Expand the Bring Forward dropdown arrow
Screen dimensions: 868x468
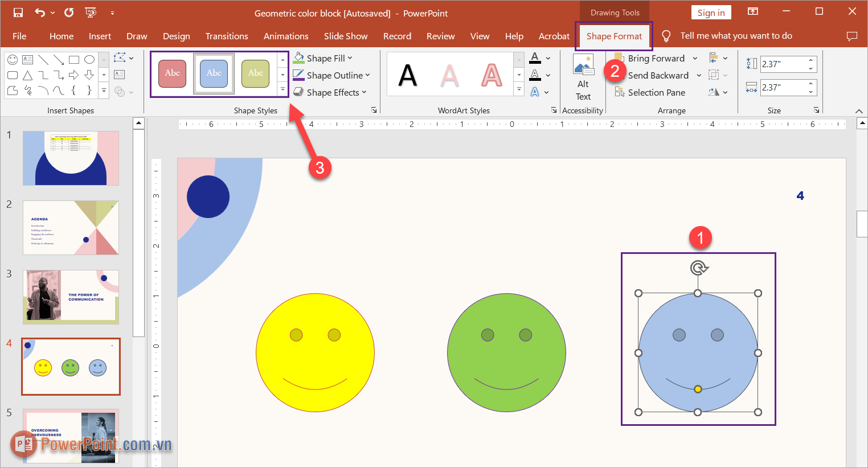pos(695,58)
